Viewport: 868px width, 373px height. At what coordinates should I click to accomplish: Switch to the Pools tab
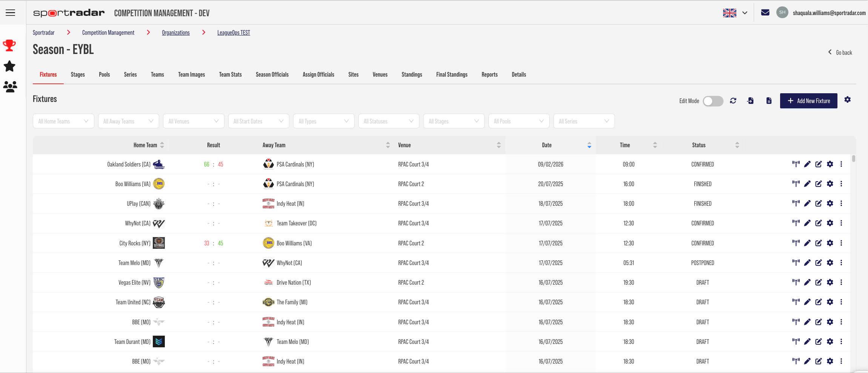[x=104, y=74]
